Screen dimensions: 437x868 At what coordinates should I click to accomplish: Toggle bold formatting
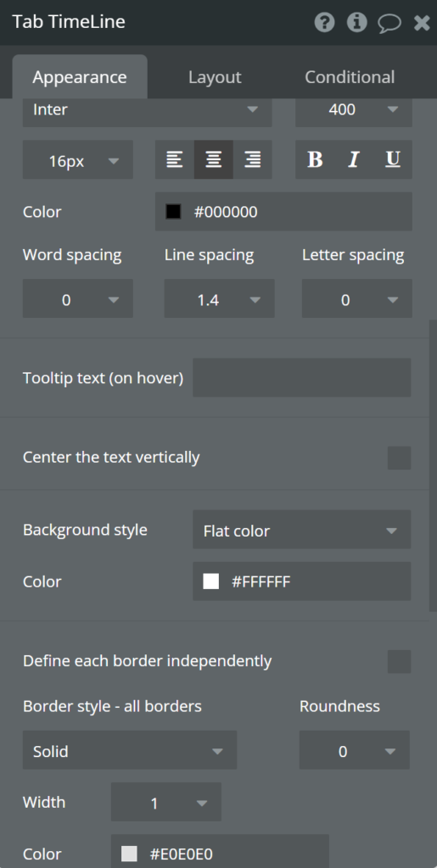(x=315, y=159)
